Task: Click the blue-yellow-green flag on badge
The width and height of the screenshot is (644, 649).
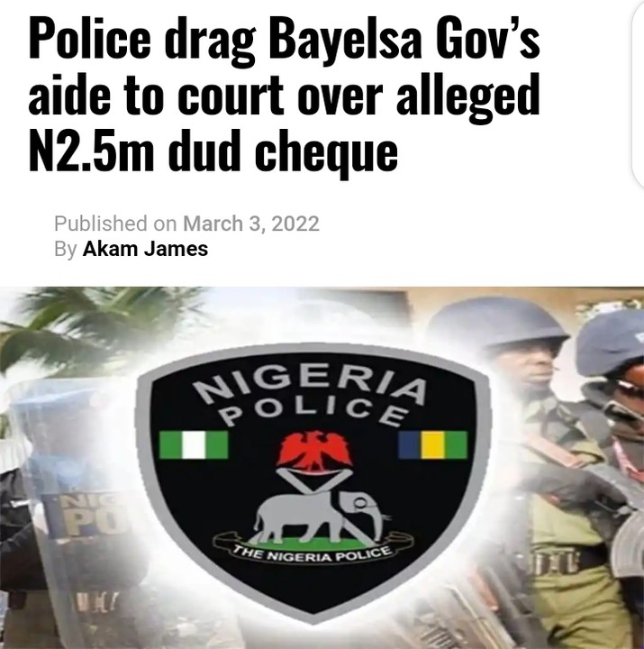Action: pyautogui.click(x=432, y=444)
